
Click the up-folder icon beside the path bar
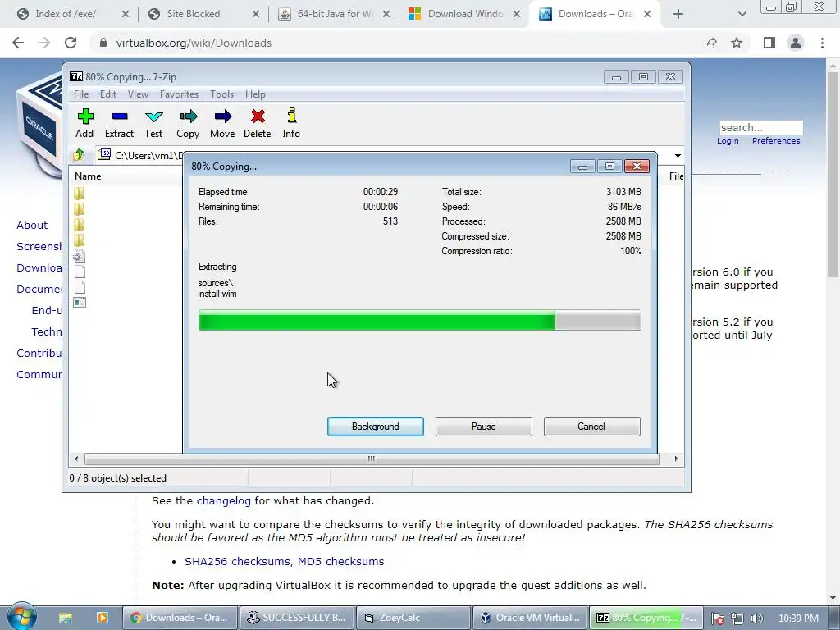79,155
